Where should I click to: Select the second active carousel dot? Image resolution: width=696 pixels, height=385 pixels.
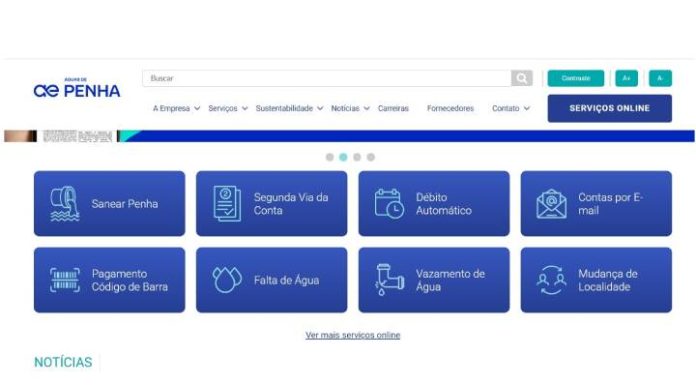click(343, 157)
